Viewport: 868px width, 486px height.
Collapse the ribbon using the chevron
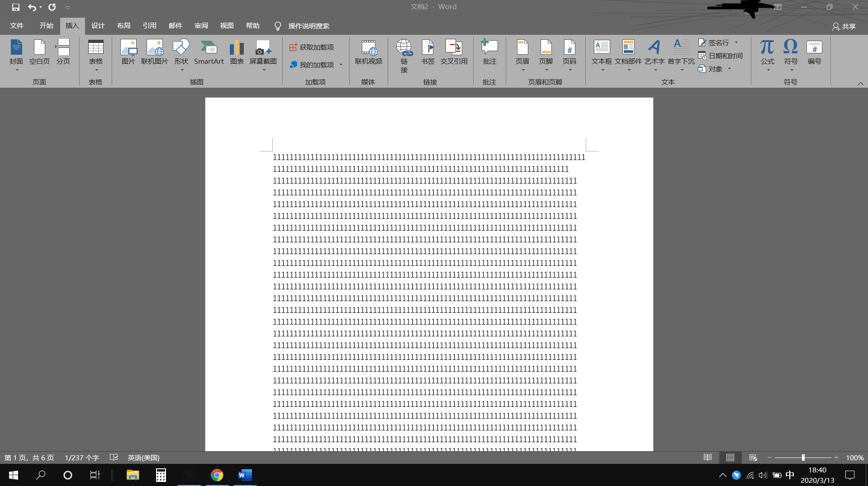coord(860,84)
